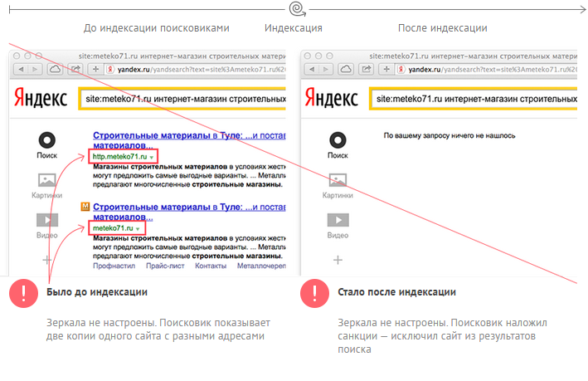The image size is (588, 381).
Task: Click http.meteko71.ru green URL
Action: (x=119, y=157)
